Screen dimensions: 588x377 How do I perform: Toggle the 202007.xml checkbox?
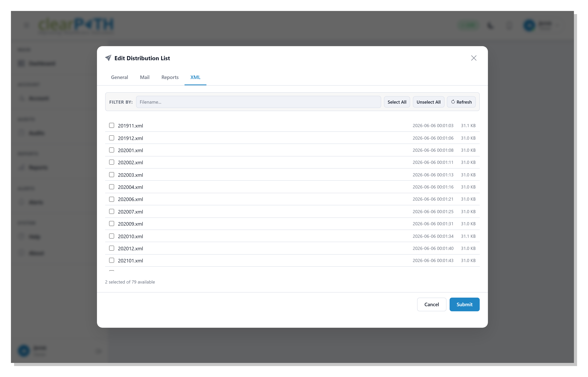(112, 212)
